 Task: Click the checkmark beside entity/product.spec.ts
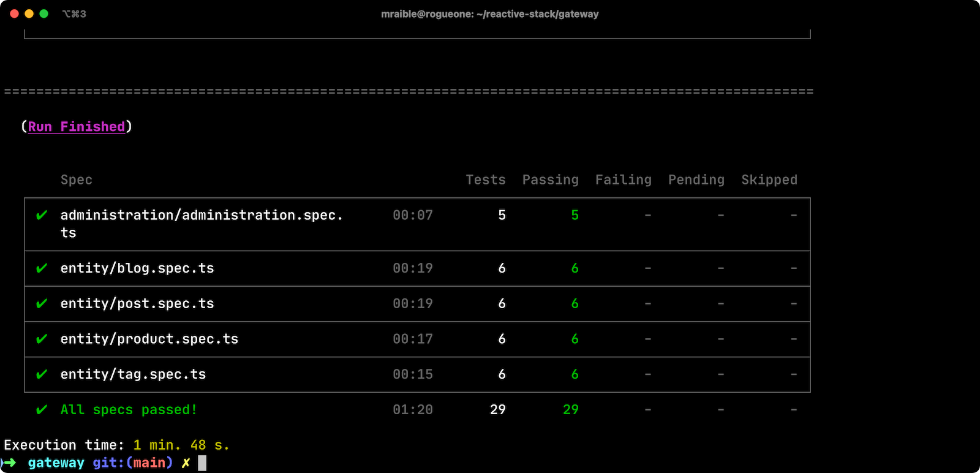point(42,339)
